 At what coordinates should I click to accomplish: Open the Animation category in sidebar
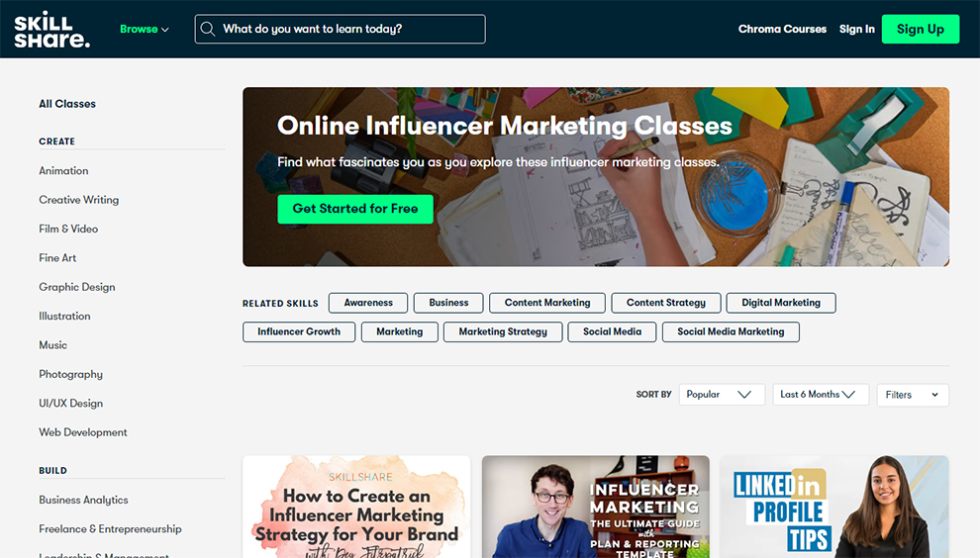(63, 170)
